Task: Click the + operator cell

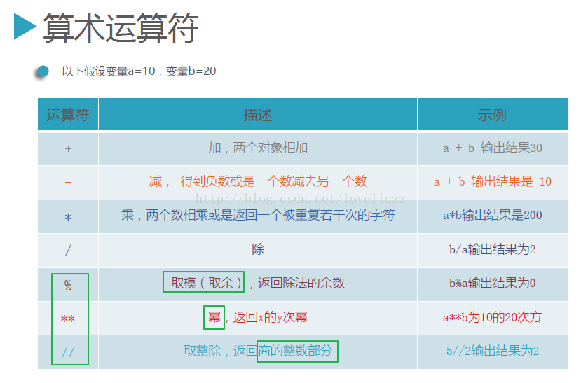Action: tap(68, 148)
